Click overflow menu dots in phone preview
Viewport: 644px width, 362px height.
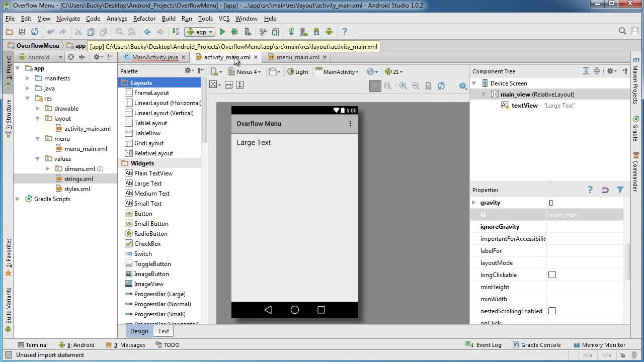[350, 124]
